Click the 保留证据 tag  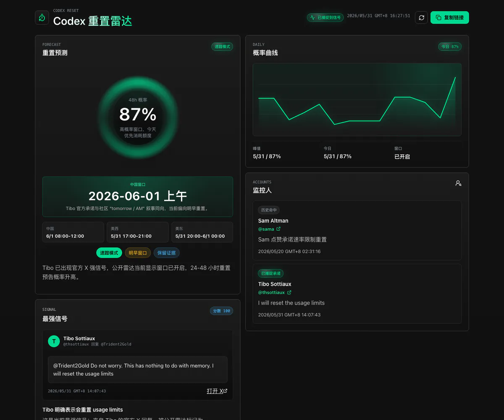pyautogui.click(x=167, y=253)
